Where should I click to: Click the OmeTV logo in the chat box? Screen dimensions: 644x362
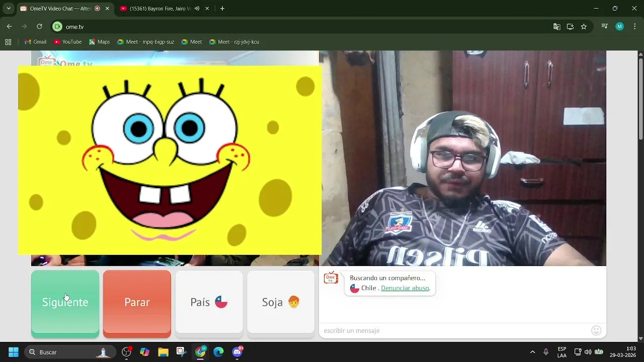tap(331, 278)
